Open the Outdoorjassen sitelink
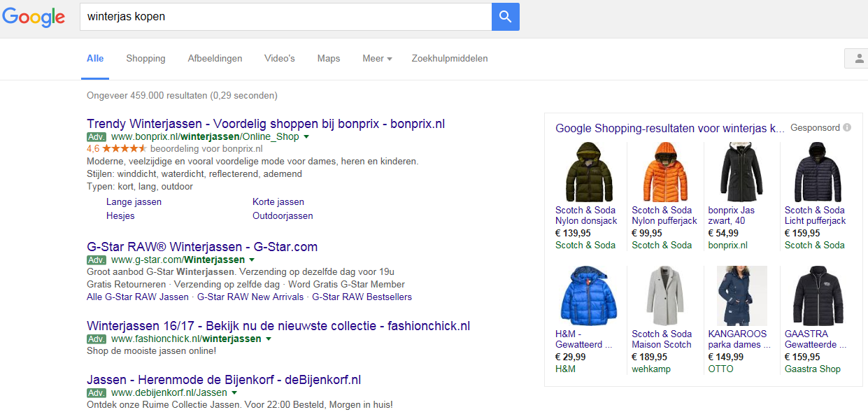Viewport: 868px width, 419px height. 283,215
